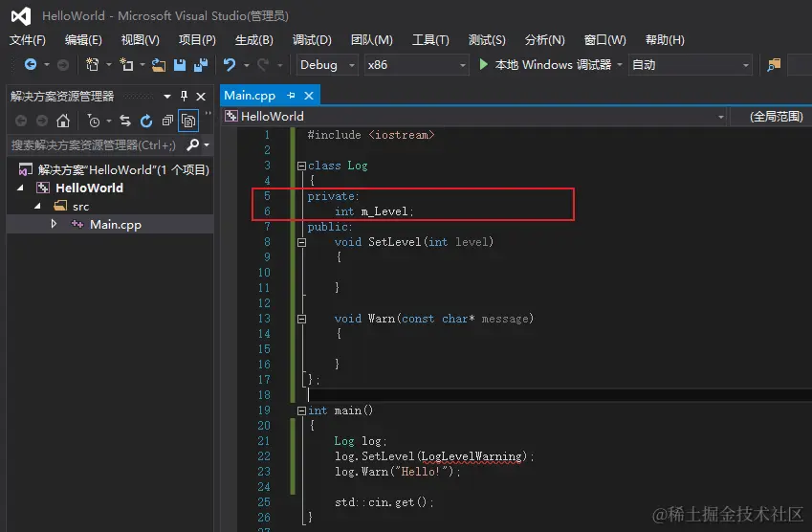
Task: Open the 视图(V) menu
Action: click(141, 40)
